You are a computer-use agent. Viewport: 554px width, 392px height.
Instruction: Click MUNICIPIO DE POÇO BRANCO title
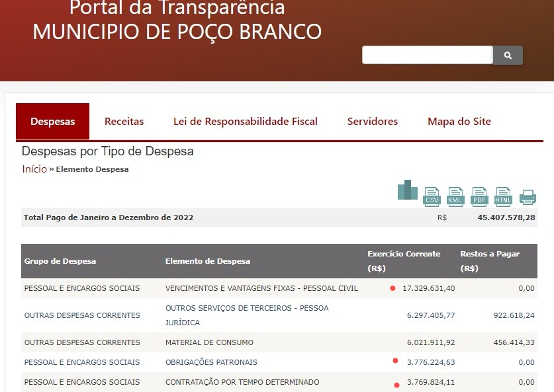click(x=177, y=32)
